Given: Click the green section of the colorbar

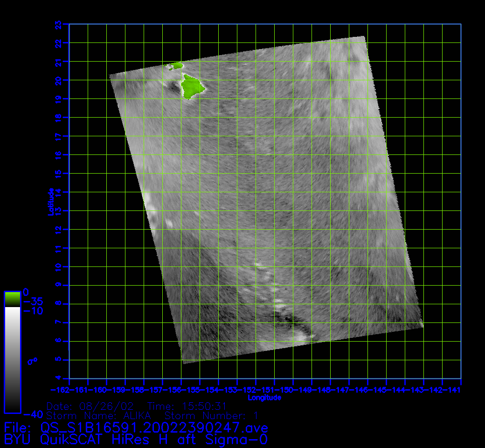Looking at the screenshot, I should [12, 299].
